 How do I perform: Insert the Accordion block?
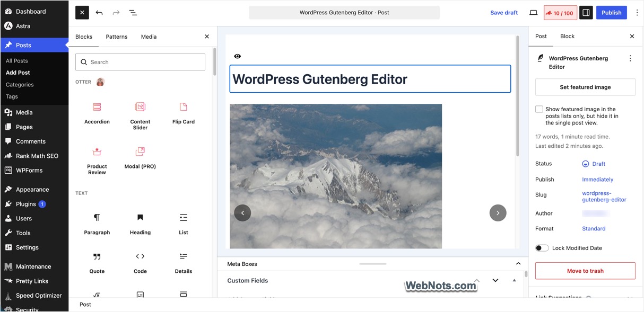click(x=97, y=113)
